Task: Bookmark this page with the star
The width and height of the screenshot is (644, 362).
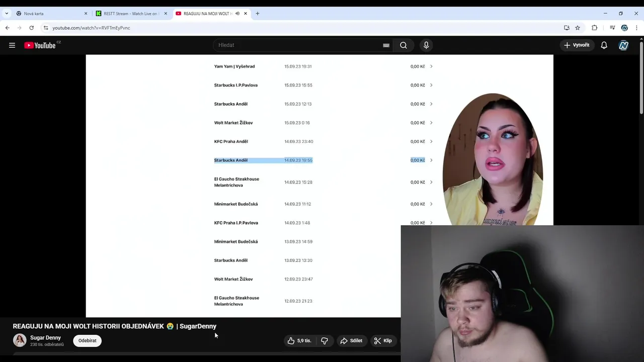Action: coord(578,28)
